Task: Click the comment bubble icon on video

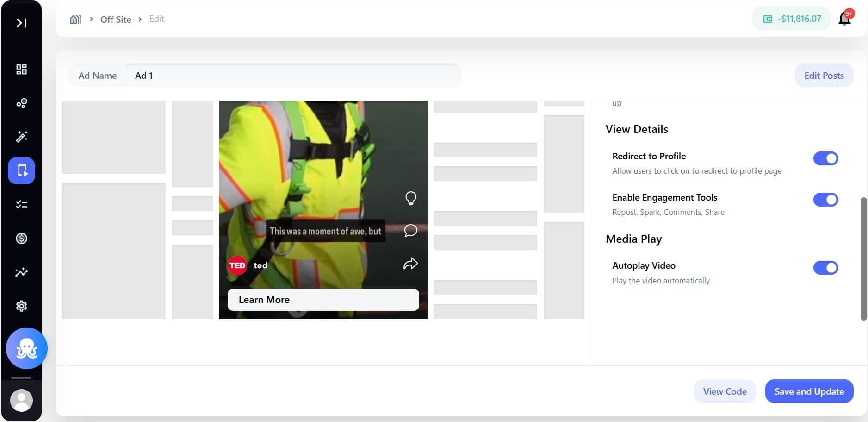Action: click(411, 231)
